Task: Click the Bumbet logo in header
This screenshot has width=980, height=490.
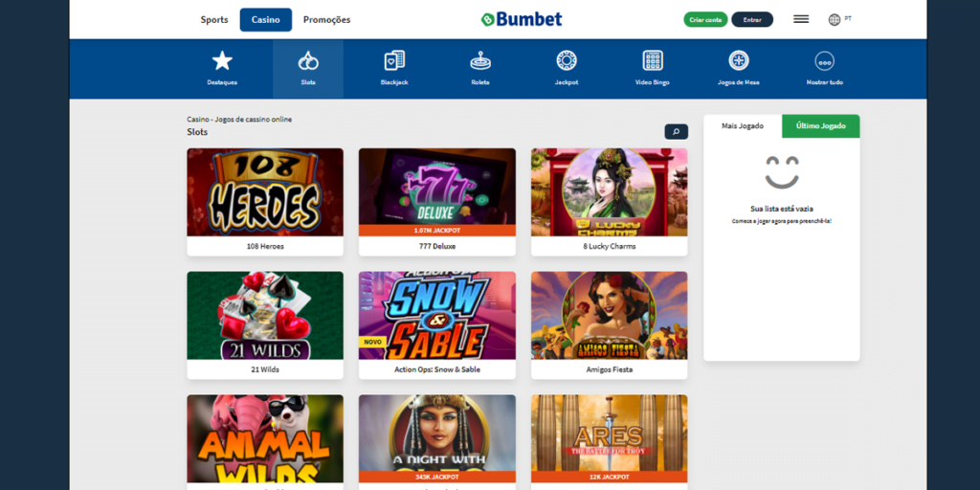Action: coord(522,19)
